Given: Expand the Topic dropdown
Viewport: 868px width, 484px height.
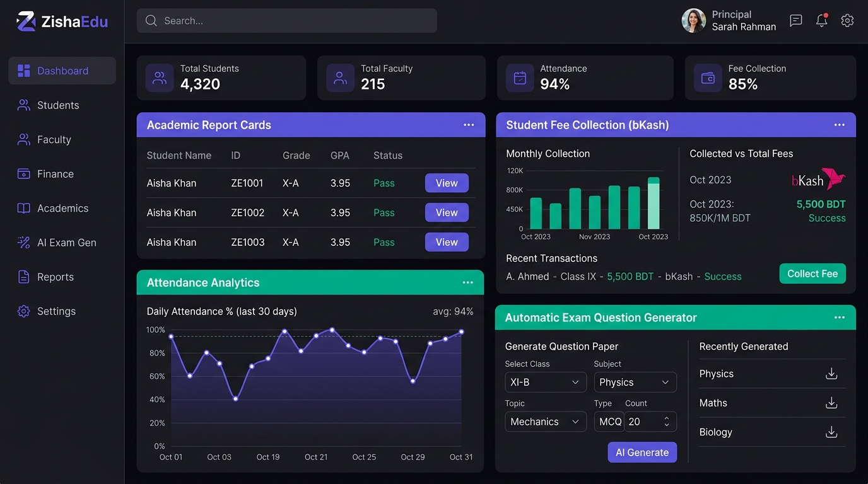Looking at the screenshot, I should pos(546,422).
